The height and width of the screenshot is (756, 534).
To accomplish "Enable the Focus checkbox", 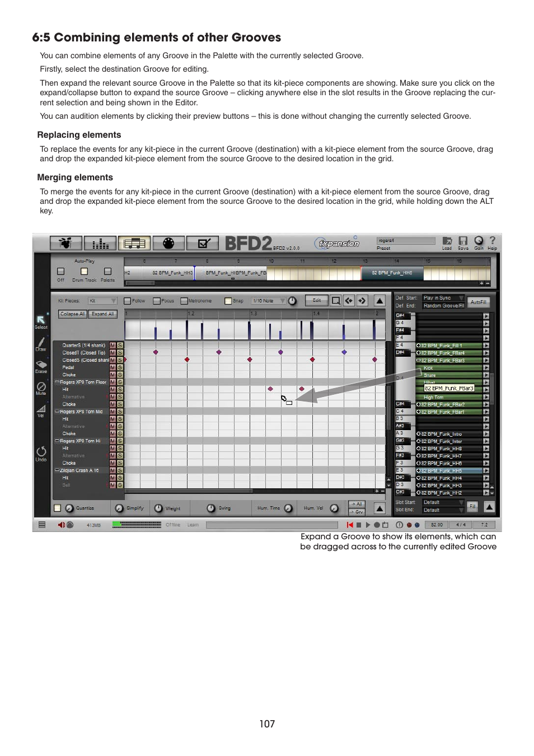I will click(157, 301).
